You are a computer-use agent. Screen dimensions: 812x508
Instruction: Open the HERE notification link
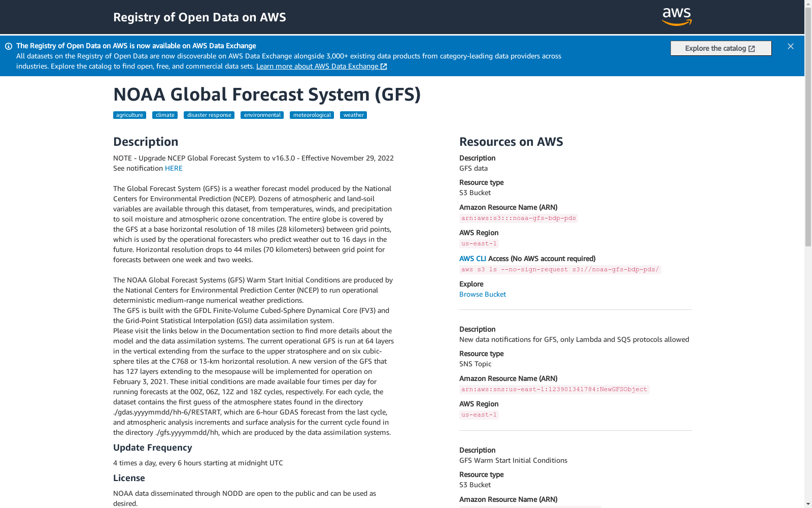pyautogui.click(x=174, y=168)
